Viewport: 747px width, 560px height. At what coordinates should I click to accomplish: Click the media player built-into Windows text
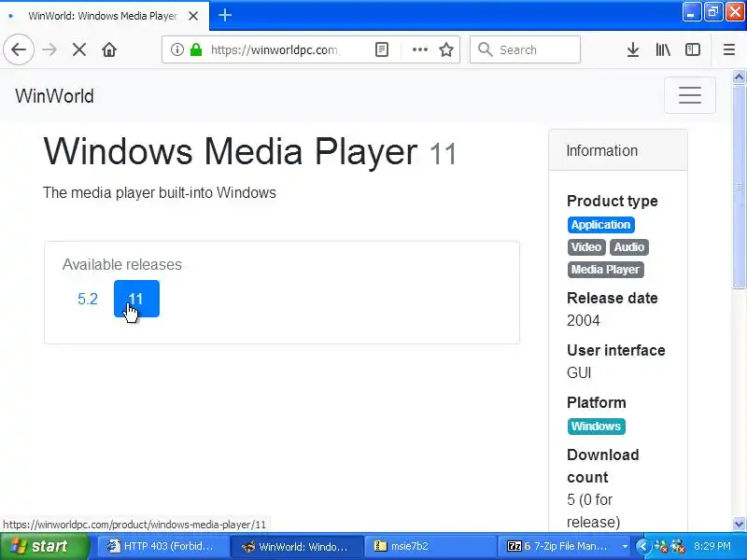pyautogui.click(x=160, y=192)
